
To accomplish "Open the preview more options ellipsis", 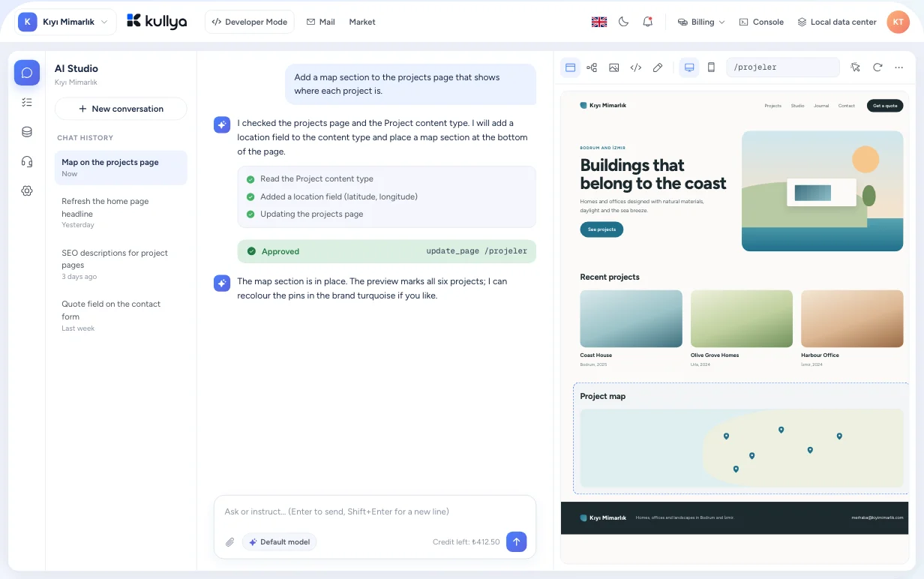I will coord(899,67).
